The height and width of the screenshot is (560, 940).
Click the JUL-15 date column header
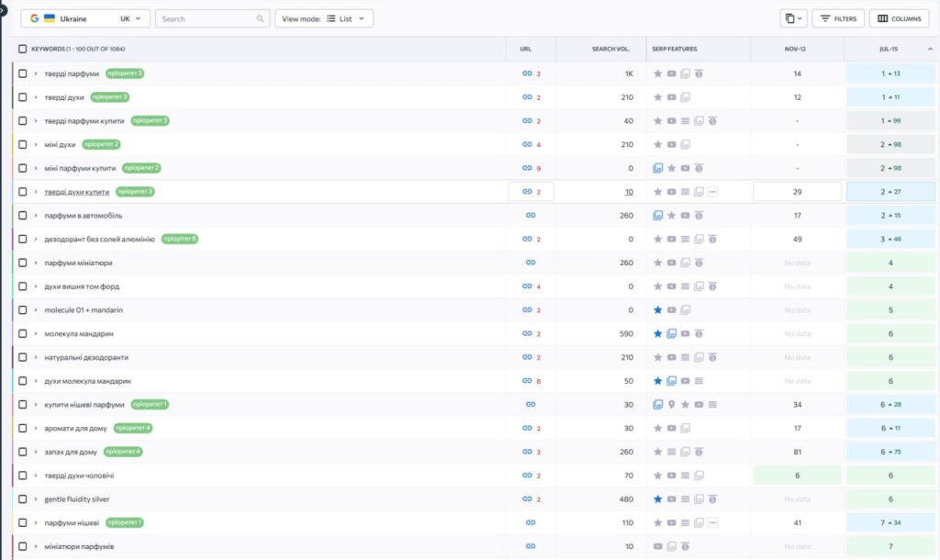click(x=890, y=49)
